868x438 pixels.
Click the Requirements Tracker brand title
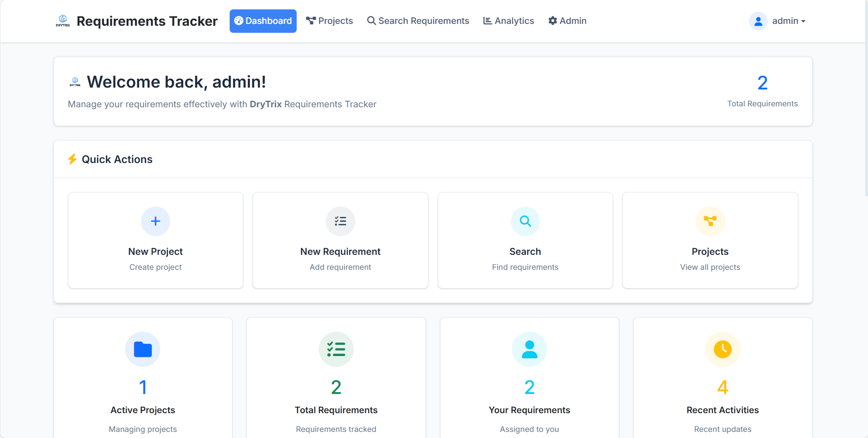pyautogui.click(x=147, y=21)
